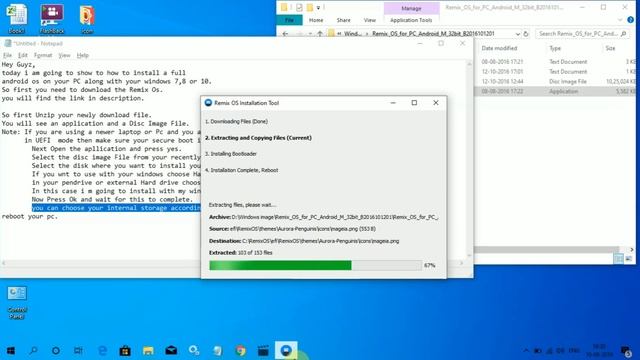Screen dimensions: 640x360
Task: Open the Windows Start menu
Action: pos(11,350)
